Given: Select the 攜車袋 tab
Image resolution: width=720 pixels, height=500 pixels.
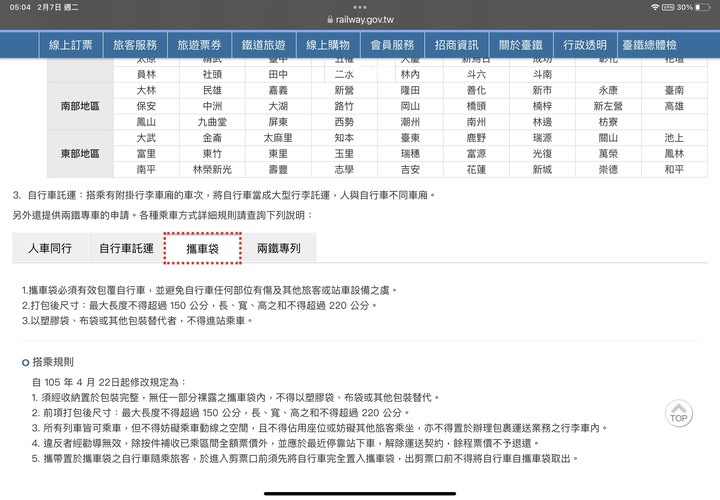Looking at the screenshot, I should [x=202, y=248].
